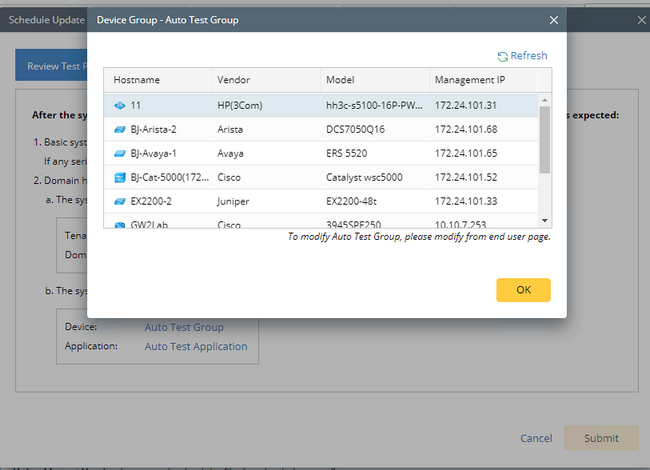
Task: Select the Juniper EX2200-48t row
Action: point(320,201)
